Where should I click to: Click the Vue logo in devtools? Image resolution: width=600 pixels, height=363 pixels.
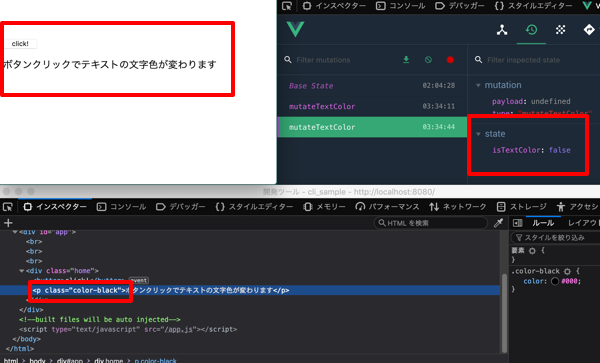(295, 29)
